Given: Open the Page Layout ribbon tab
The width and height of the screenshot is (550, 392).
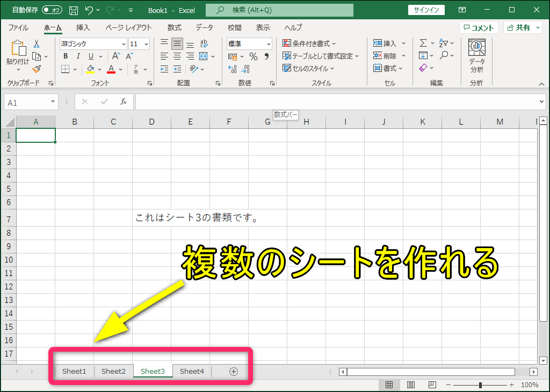Looking at the screenshot, I should point(129,28).
